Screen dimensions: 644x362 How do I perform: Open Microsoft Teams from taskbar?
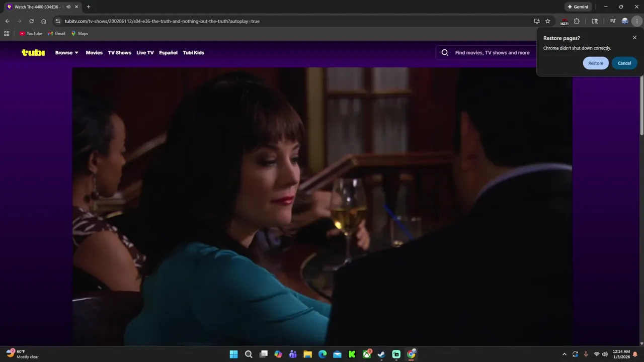(x=293, y=354)
